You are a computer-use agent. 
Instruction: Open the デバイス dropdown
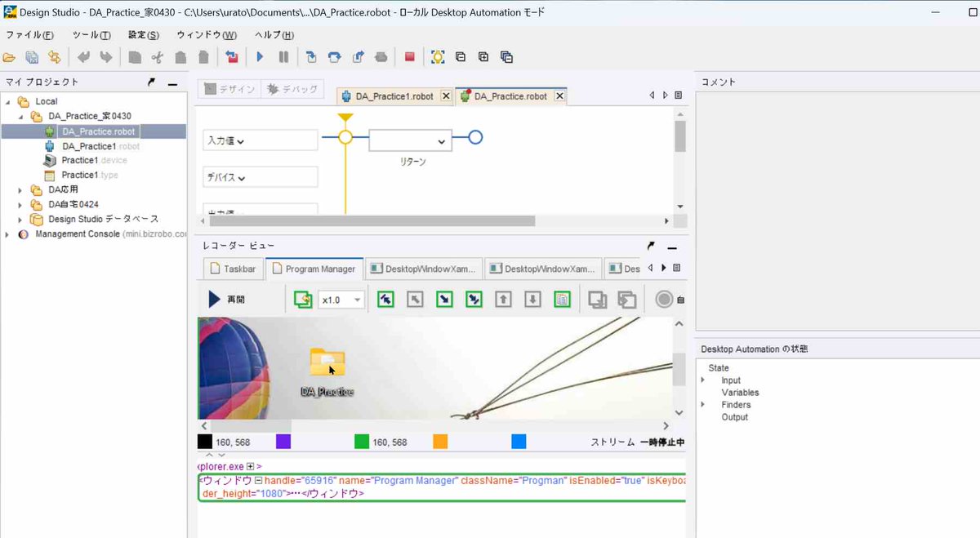260,177
